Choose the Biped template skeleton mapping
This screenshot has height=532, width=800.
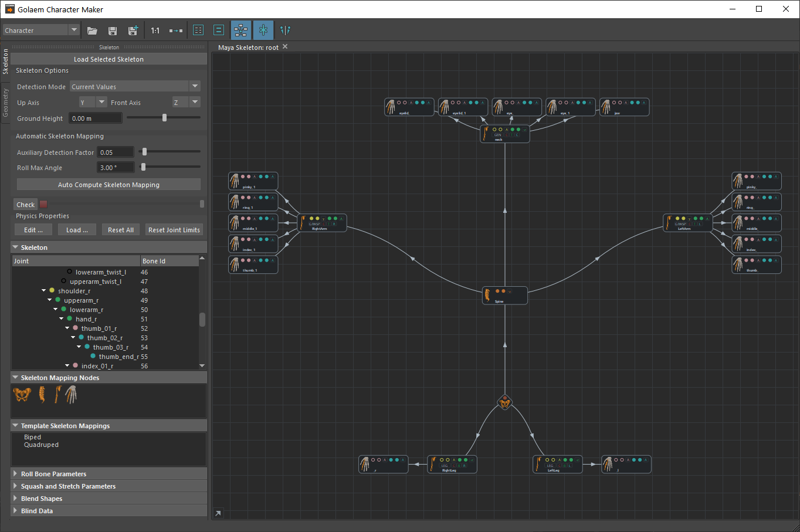33,437
